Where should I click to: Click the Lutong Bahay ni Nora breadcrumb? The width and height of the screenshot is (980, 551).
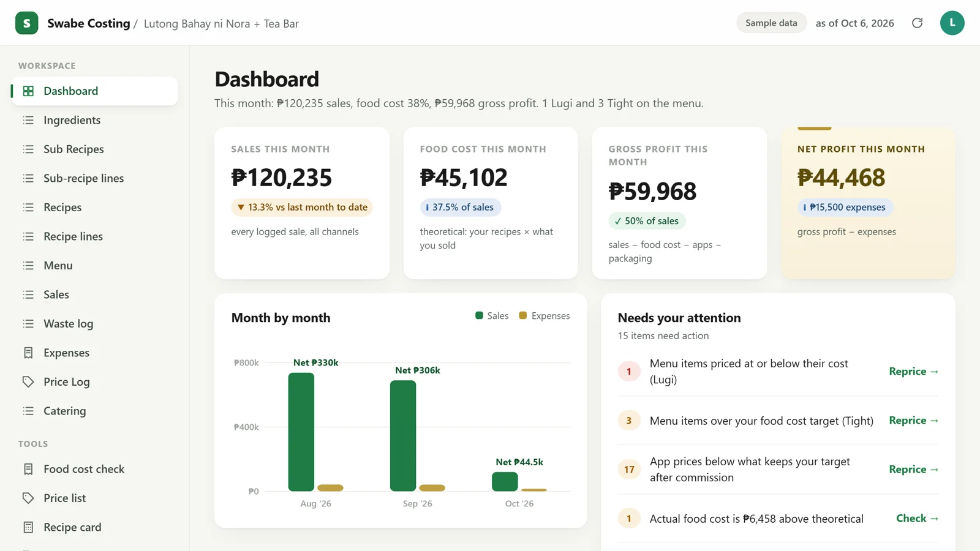(x=221, y=24)
